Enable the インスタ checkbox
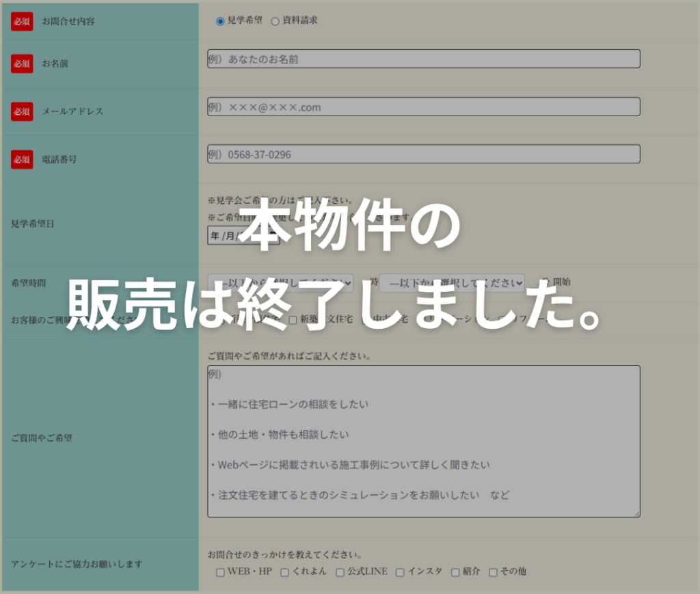Viewport: 700px width, 594px height. coord(400,572)
